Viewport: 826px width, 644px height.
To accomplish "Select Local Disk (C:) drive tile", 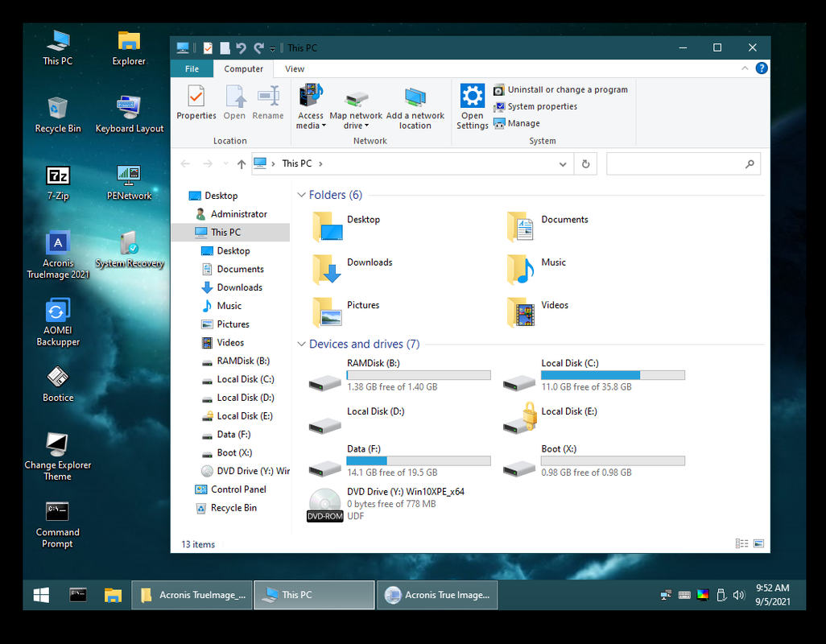I will point(594,375).
